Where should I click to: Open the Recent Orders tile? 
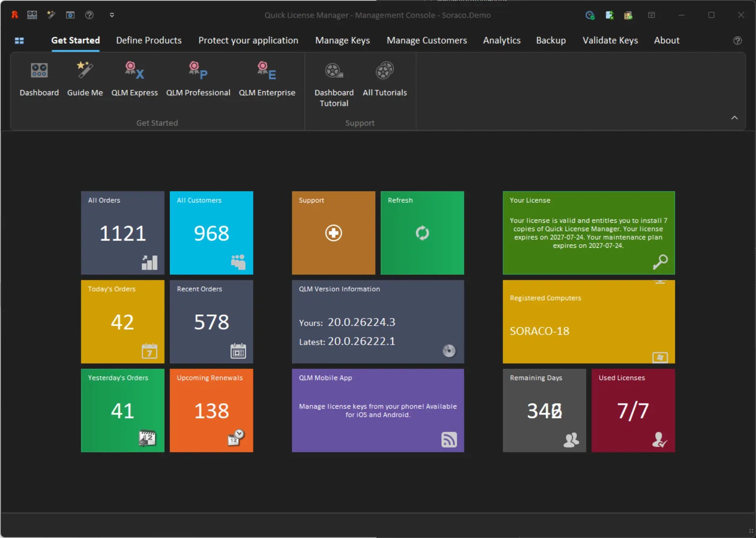[212, 322]
